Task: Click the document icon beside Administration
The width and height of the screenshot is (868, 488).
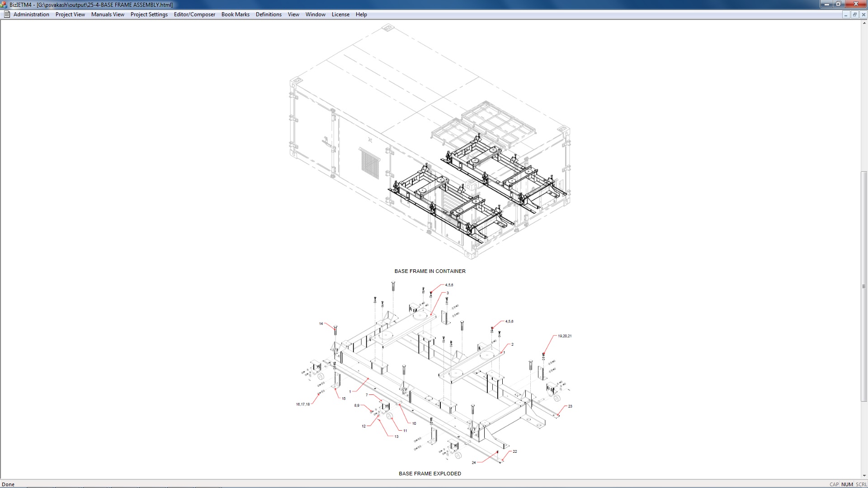Action: [x=7, y=14]
